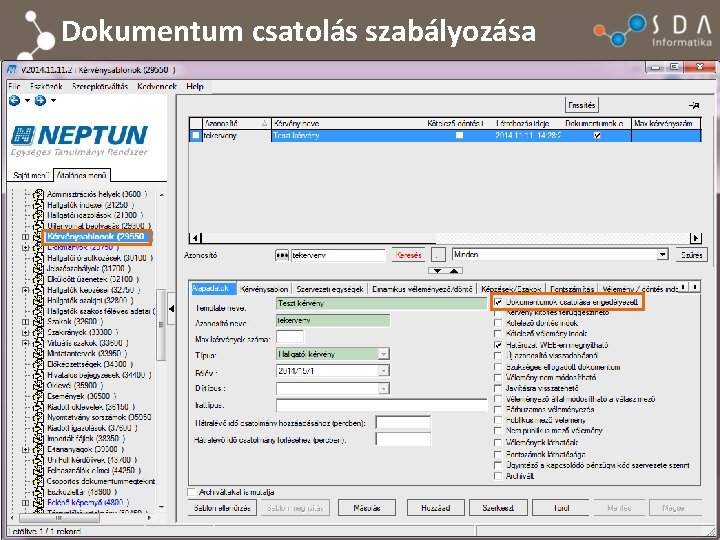Switch to the Kérvénysablon tab

click(x=264, y=289)
